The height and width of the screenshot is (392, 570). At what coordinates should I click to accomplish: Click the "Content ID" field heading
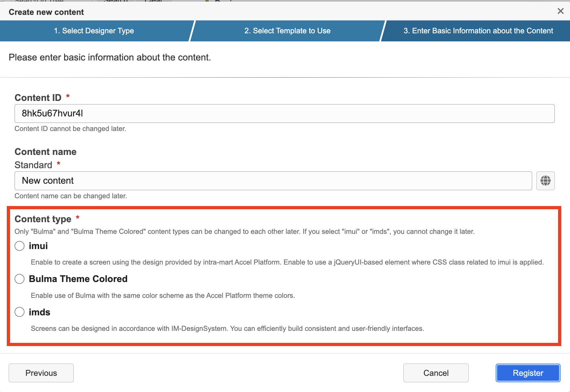[x=38, y=98]
